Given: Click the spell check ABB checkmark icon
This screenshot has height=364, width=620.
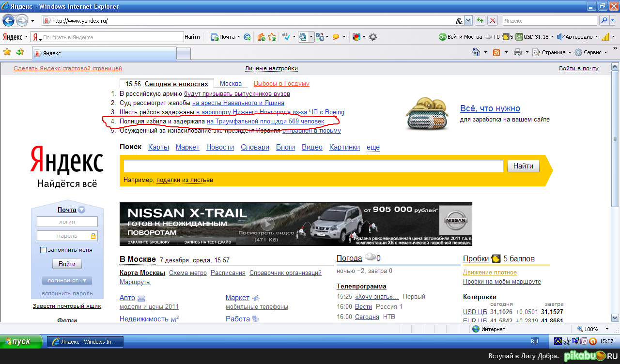Looking at the screenshot, I should pyautogui.click(x=286, y=37).
